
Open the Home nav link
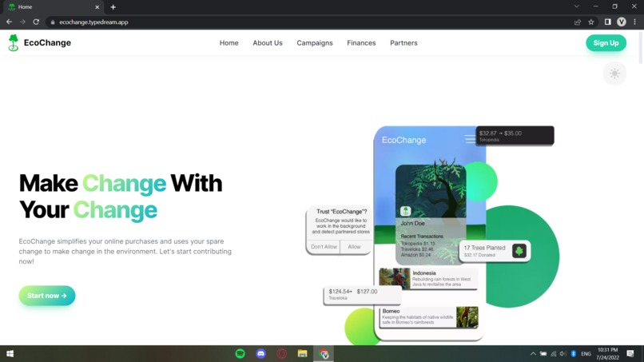click(229, 42)
